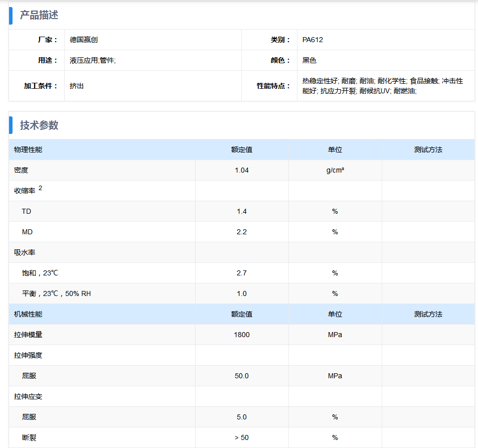Click the 断裂 strain value > 50
The width and height of the screenshot is (478, 448).
pos(242,437)
